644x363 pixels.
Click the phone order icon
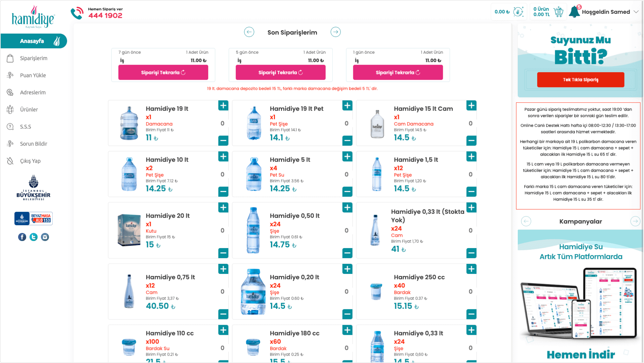77,13
